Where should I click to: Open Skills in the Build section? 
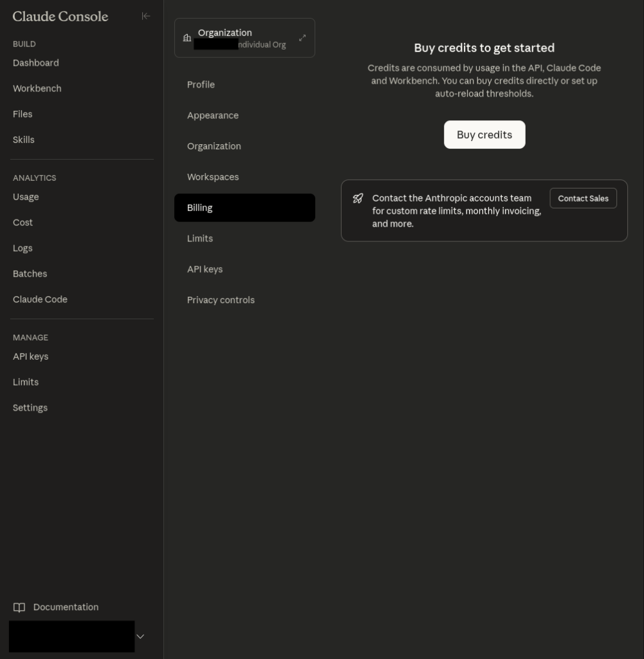click(x=23, y=140)
